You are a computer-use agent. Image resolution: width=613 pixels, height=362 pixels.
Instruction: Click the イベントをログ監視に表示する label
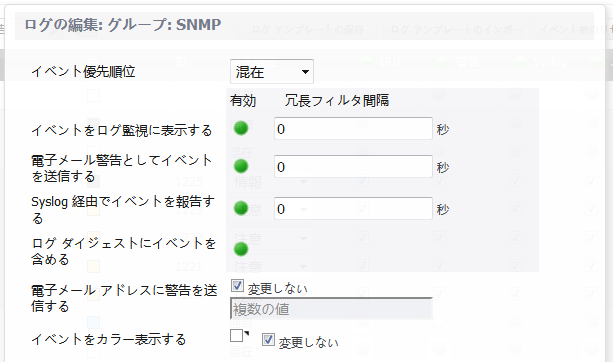[x=122, y=130]
